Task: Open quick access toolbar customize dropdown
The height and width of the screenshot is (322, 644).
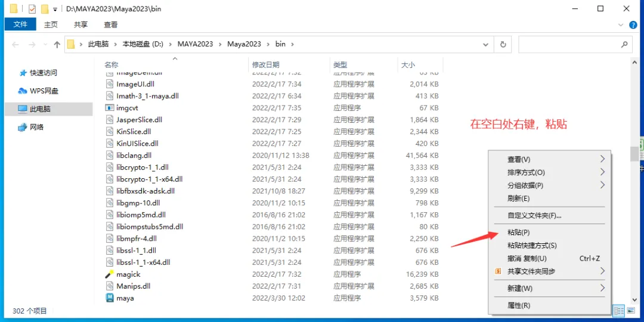Action: click(x=55, y=10)
